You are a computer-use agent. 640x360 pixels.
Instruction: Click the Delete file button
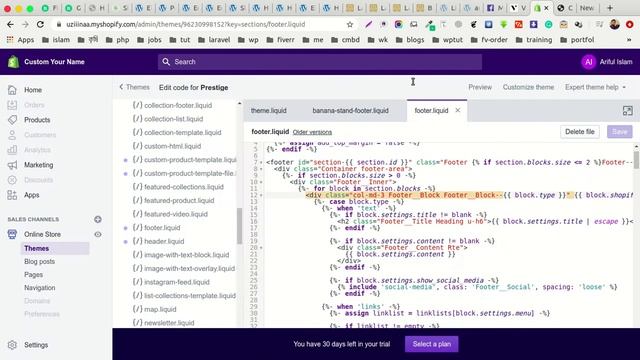[x=580, y=132]
